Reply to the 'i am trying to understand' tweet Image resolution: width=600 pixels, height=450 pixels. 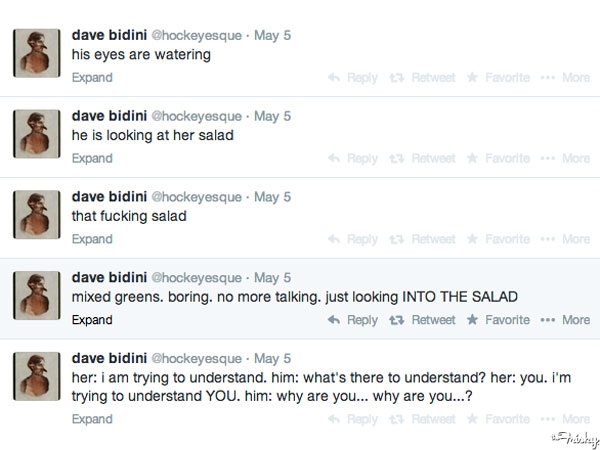[354, 419]
